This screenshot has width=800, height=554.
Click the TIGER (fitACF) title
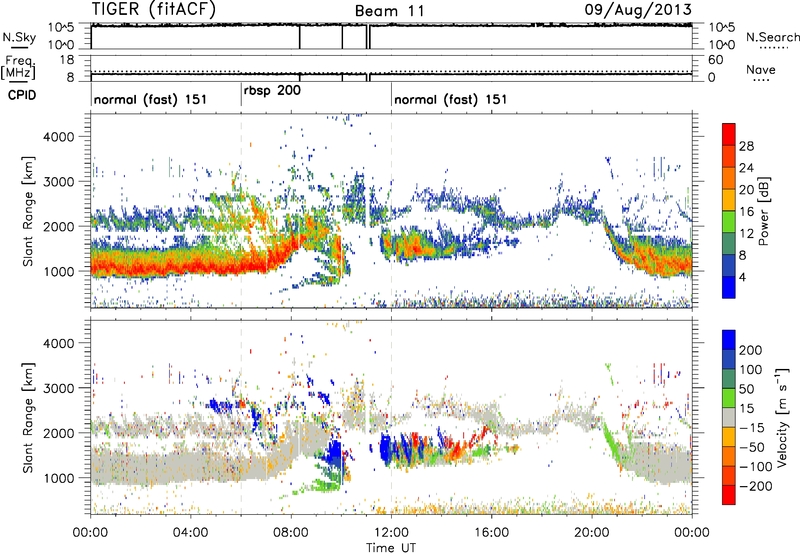click(154, 9)
